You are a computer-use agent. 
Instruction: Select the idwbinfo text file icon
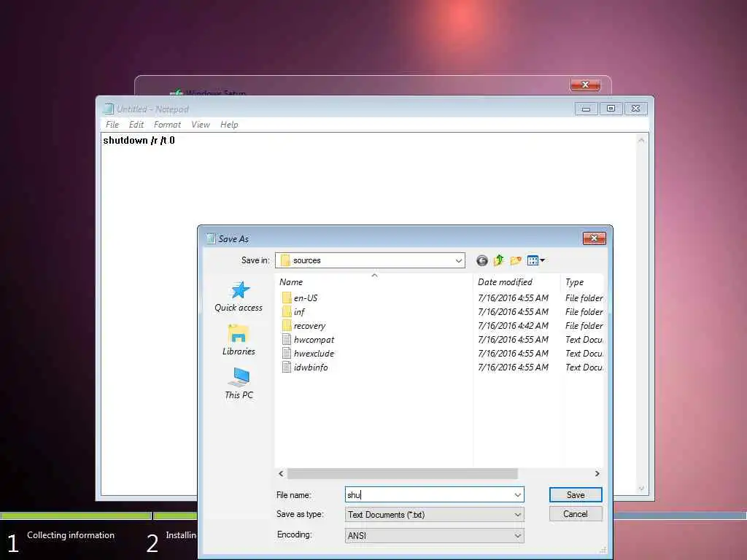[x=286, y=367]
